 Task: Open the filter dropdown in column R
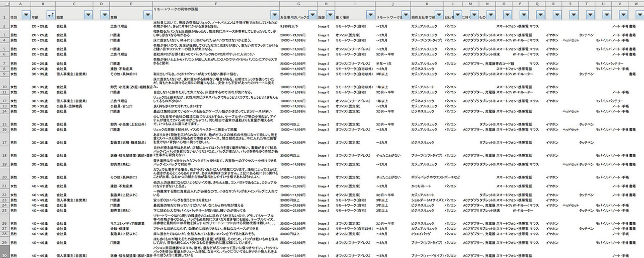[x=557, y=15]
